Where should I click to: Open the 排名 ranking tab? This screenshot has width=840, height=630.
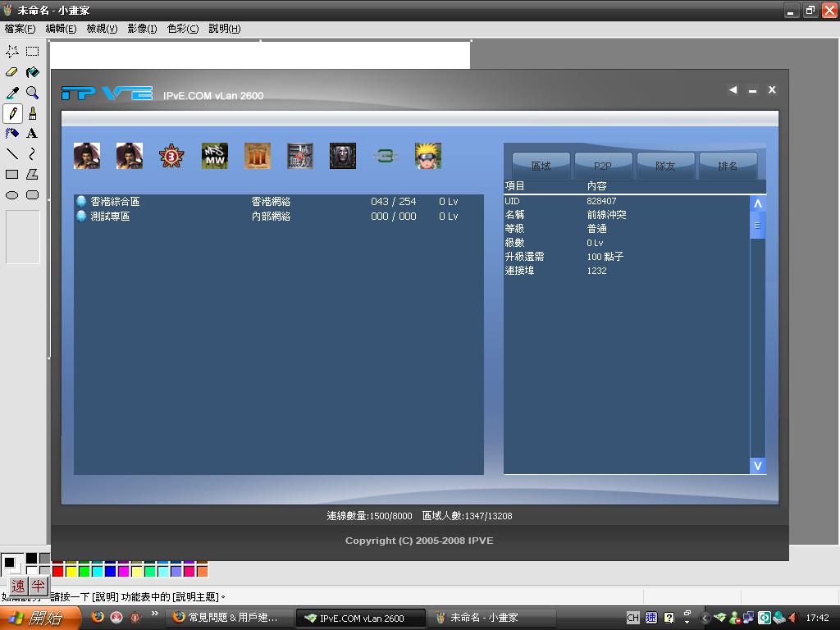pos(728,166)
